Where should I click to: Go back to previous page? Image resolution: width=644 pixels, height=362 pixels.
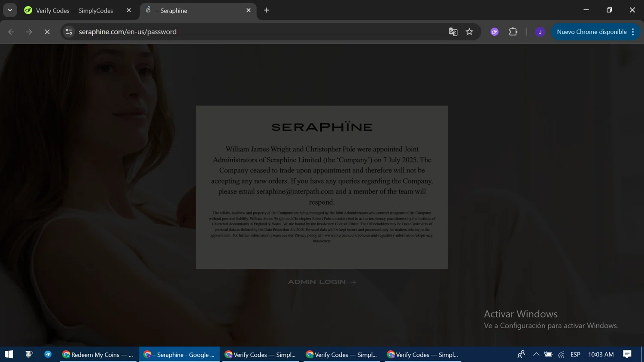pyautogui.click(x=11, y=32)
